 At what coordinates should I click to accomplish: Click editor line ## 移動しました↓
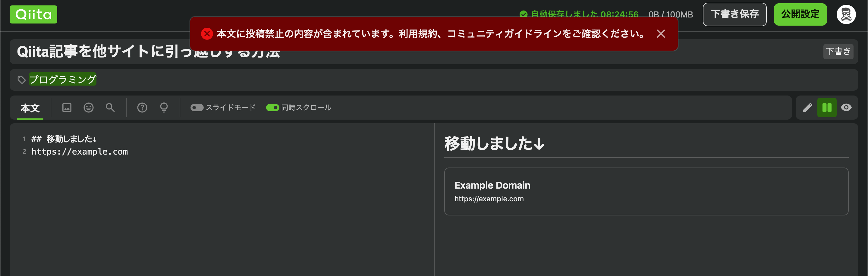click(x=64, y=139)
